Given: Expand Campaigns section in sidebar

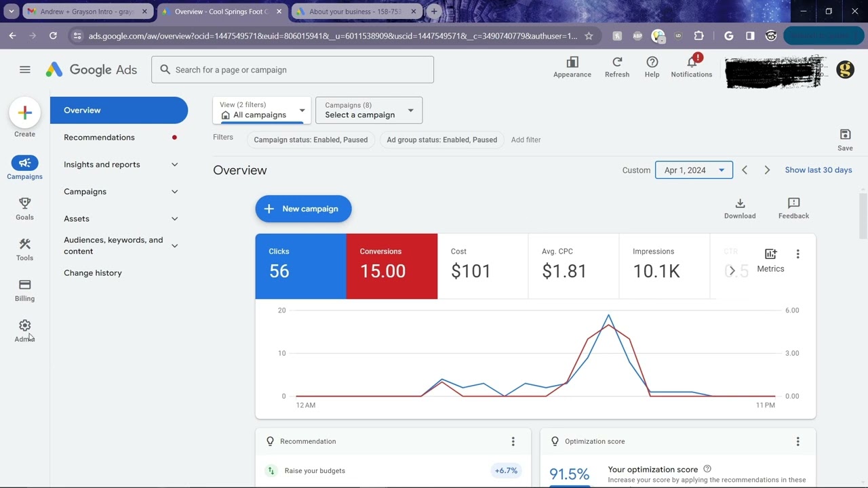Looking at the screenshot, I should [x=174, y=192].
